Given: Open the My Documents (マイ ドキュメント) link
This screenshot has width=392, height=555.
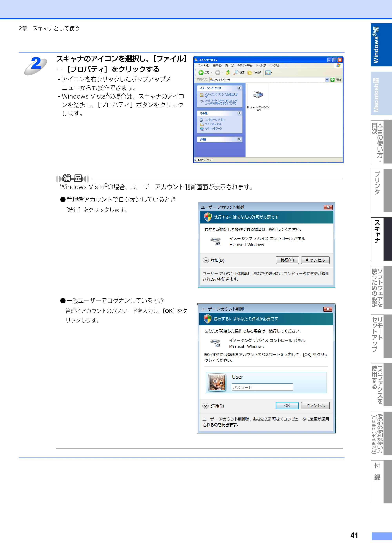Looking at the screenshot, I should pos(213,124).
